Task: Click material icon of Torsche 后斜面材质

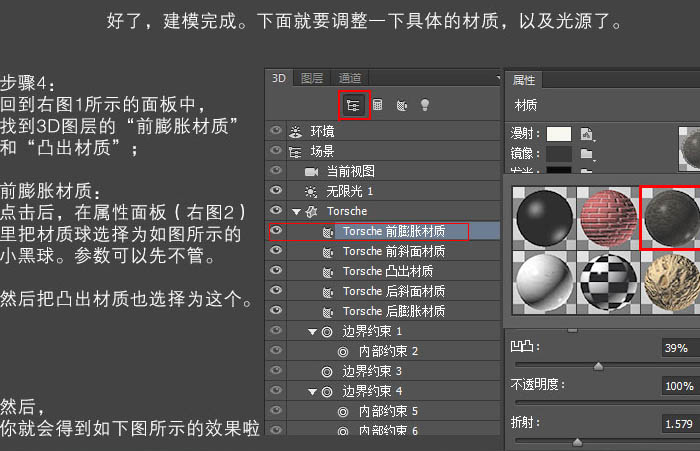Action: tap(328, 292)
